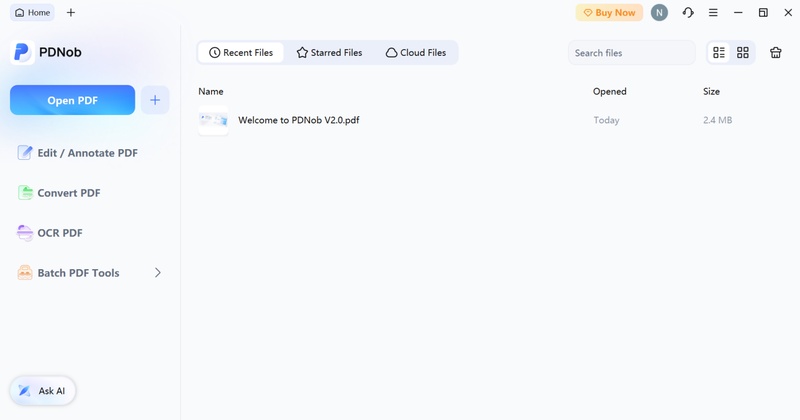Click the Size column header
Viewport: 800px width, 420px height.
pos(711,91)
